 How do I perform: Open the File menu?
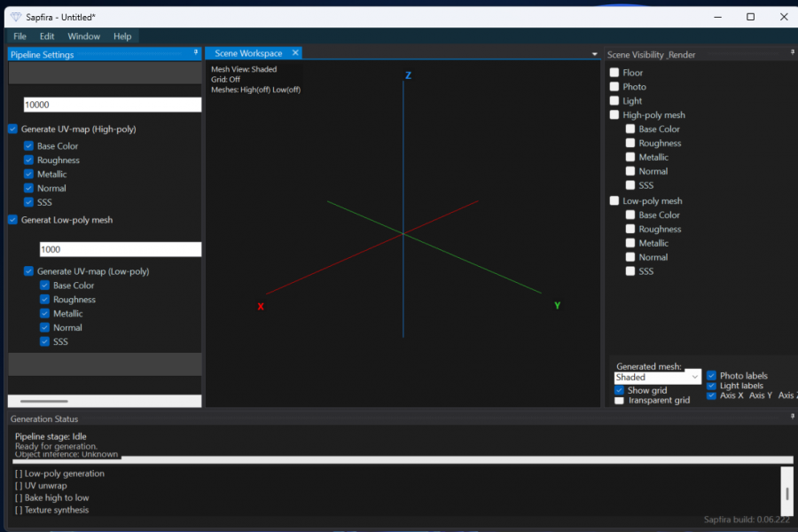tap(20, 36)
